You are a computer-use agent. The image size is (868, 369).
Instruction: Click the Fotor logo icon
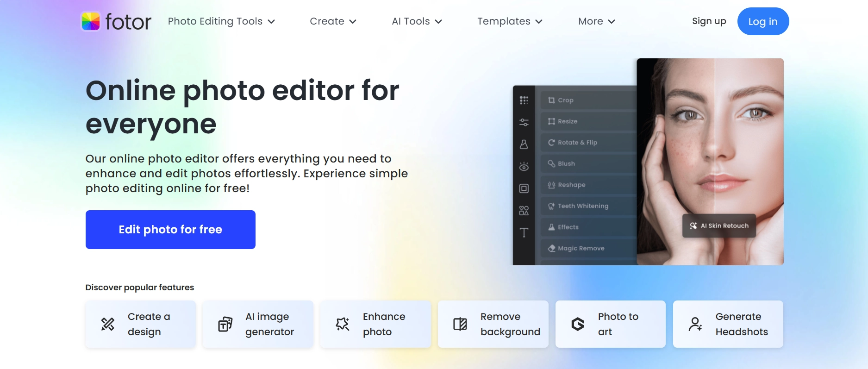click(x=91, y=21)
